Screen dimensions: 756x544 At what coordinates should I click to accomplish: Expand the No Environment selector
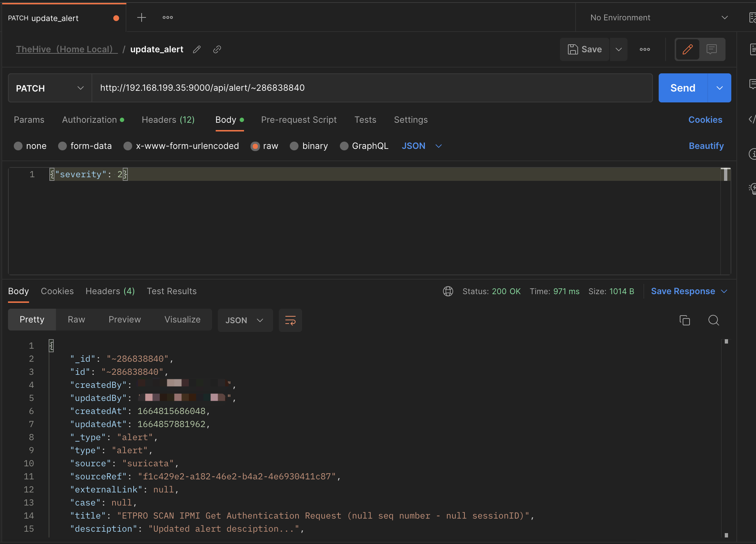point(659,17)
